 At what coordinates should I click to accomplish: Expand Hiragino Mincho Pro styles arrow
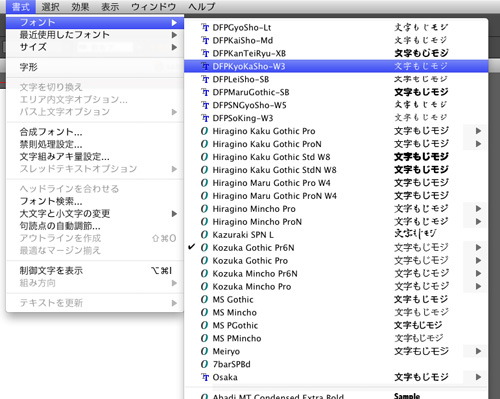point(478,209)
